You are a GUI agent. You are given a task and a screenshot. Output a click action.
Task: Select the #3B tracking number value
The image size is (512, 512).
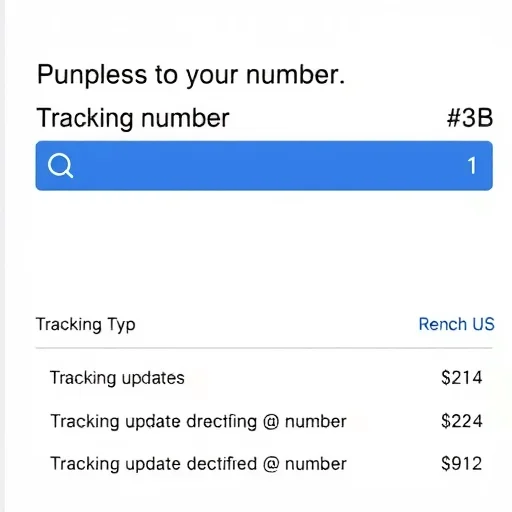pyautogui.click(x=470, y=118)
